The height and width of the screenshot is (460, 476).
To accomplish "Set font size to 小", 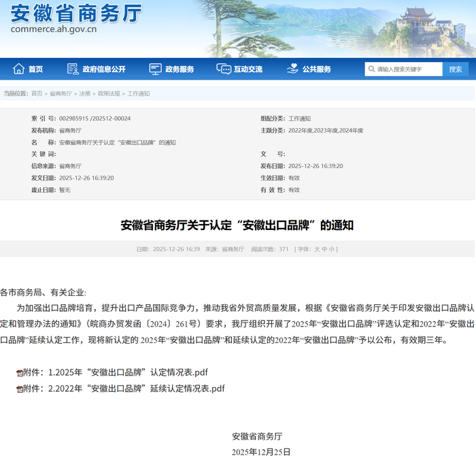I will tap(331, 249).
